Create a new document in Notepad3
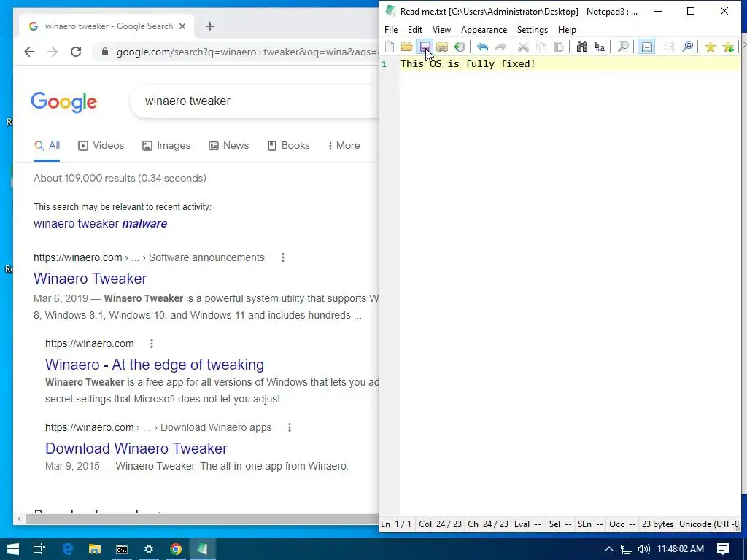This screenshot has height=560, width=747. click(x=390, y=47)
